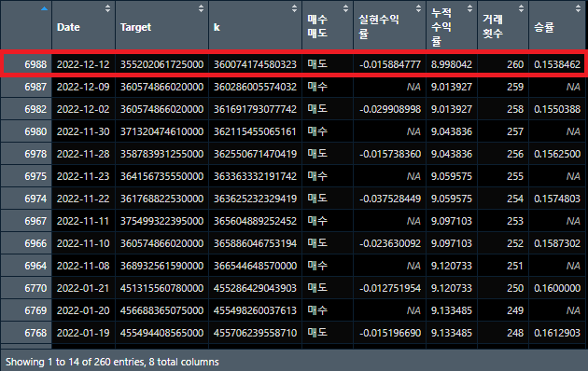588x371 pixels.
Task: Click date cell 2022-12-02
Action: tap(83, 109)
